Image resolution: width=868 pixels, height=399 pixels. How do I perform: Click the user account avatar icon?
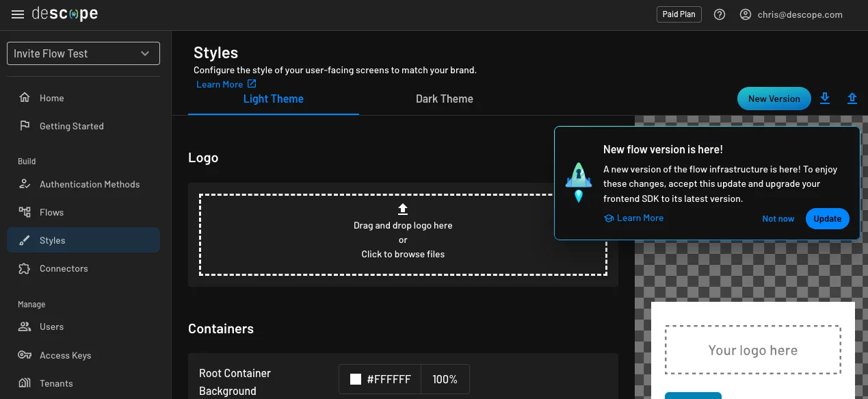(x=746, y=14)
